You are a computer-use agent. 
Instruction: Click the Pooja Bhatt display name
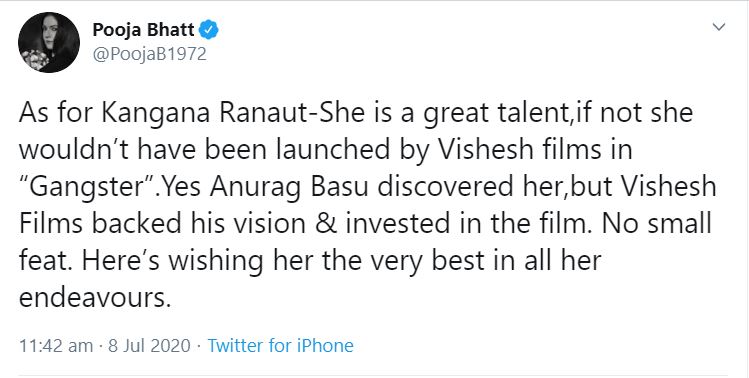tap(143, 30)
